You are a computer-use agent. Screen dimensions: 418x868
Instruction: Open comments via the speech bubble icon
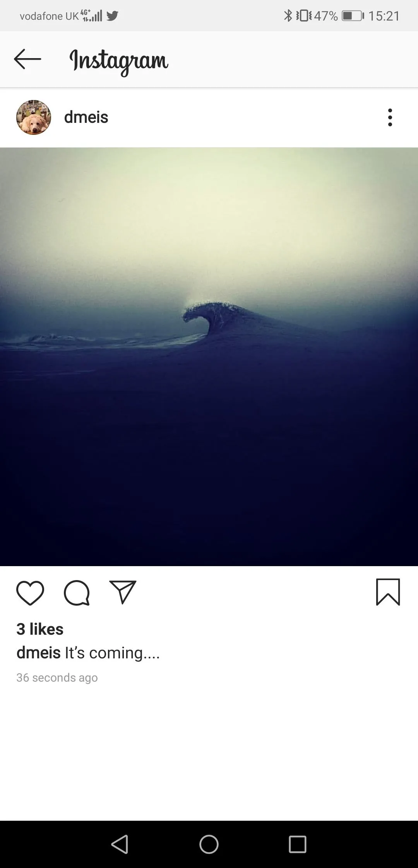coord(77,592)
